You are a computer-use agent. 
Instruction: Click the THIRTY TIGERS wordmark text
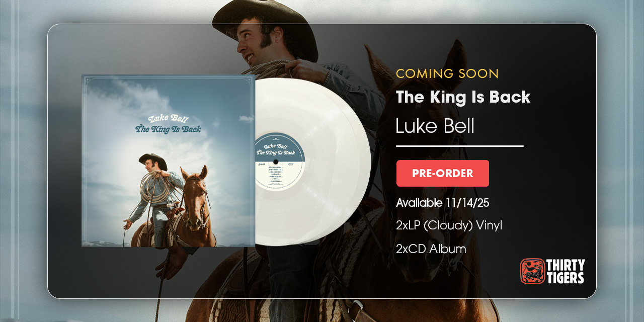tap(566, 271)
